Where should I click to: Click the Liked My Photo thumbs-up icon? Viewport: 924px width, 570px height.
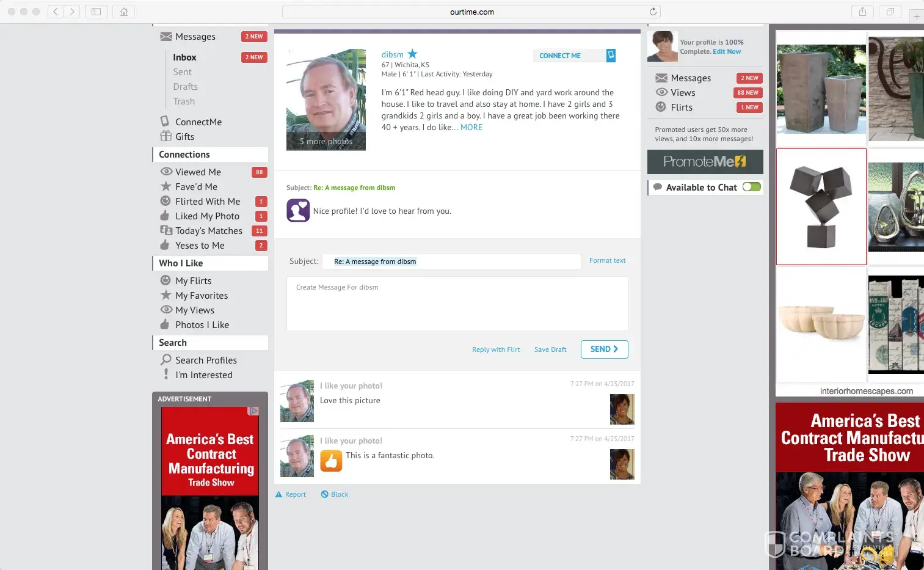point(165,216)
